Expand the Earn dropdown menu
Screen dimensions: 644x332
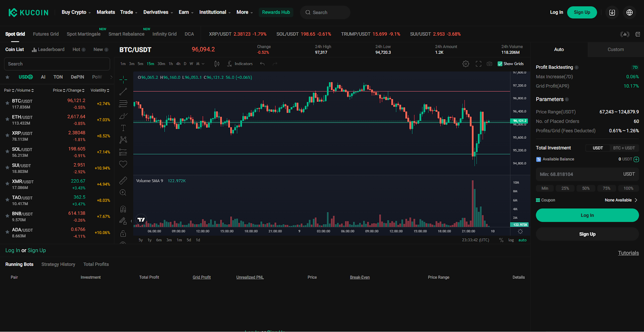point(186,12)
